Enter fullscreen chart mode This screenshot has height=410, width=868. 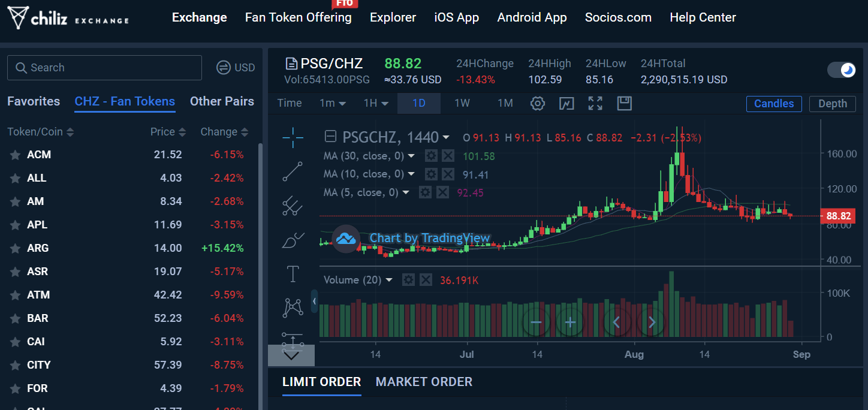[595, 103]
